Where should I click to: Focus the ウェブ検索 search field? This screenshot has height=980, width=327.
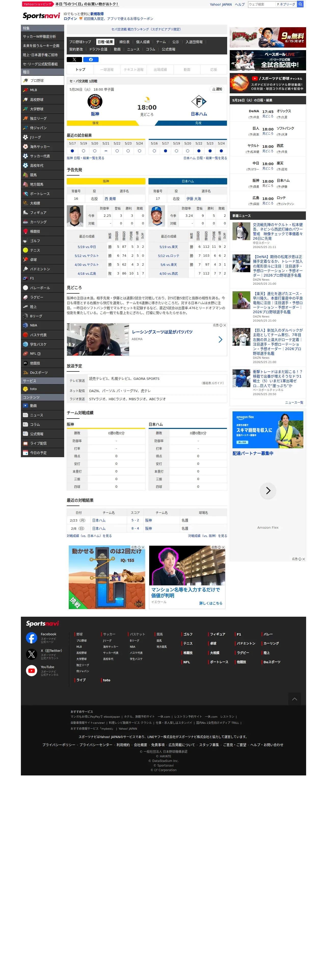(261, 4)
